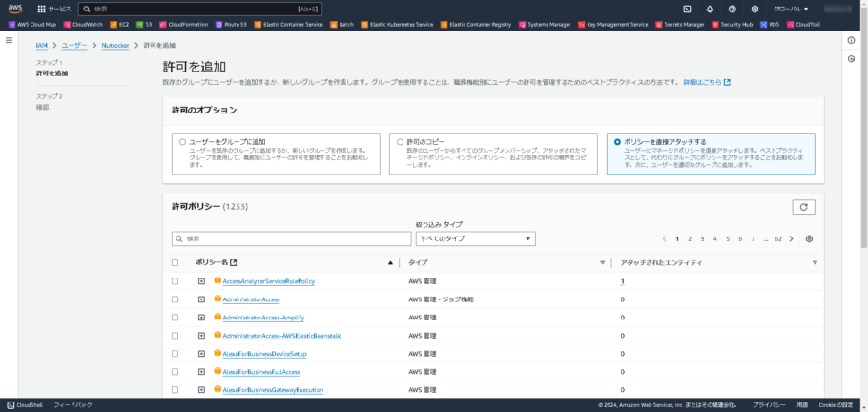Open the AlexaForBusinessGatewayExecution policy link
Viewport: 868px width, 412px height.
pos(273,390)
